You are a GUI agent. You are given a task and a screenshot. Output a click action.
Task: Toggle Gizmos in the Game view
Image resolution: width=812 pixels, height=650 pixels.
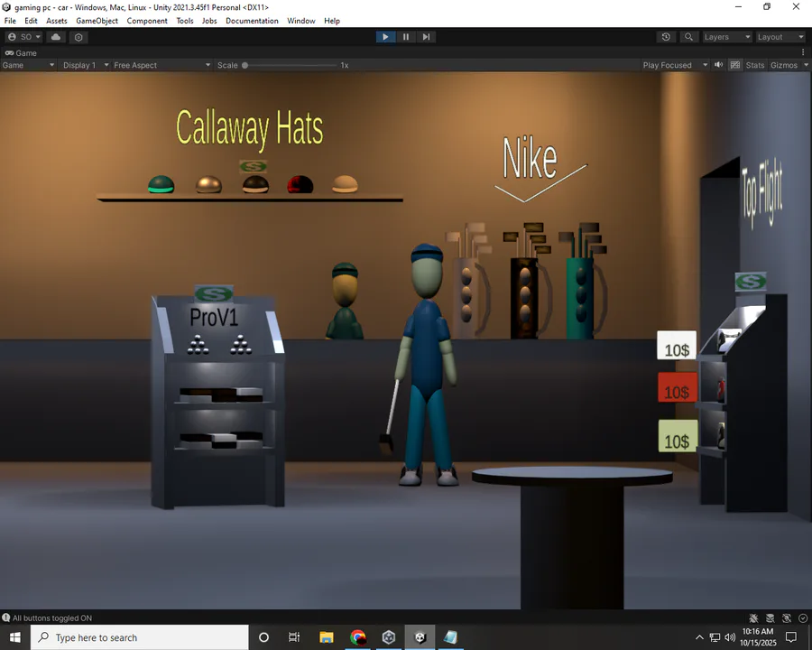point(783,65)
